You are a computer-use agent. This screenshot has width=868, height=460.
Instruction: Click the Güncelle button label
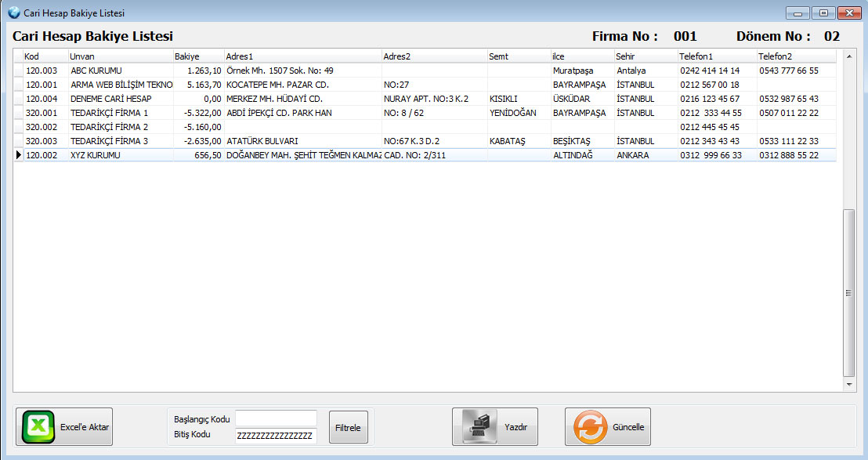pos(628,427)
